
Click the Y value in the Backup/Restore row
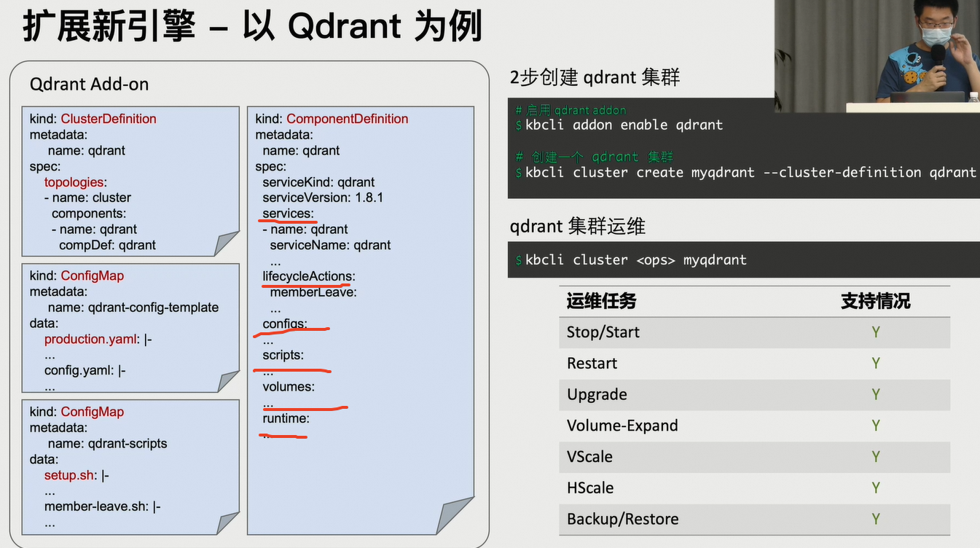[876, 520]
